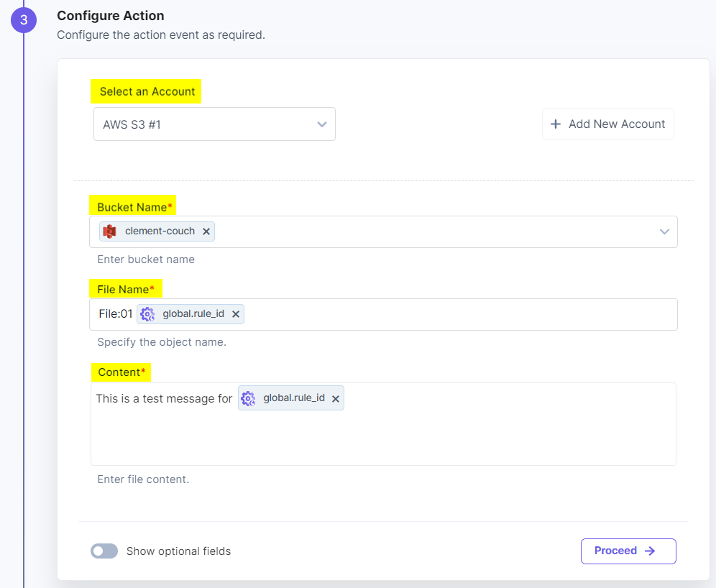The width and height of the screenshot is (716, 588).
Task: Enable the Show optional fields toggle
Action: pyautogui.click(x=104, y=551)
